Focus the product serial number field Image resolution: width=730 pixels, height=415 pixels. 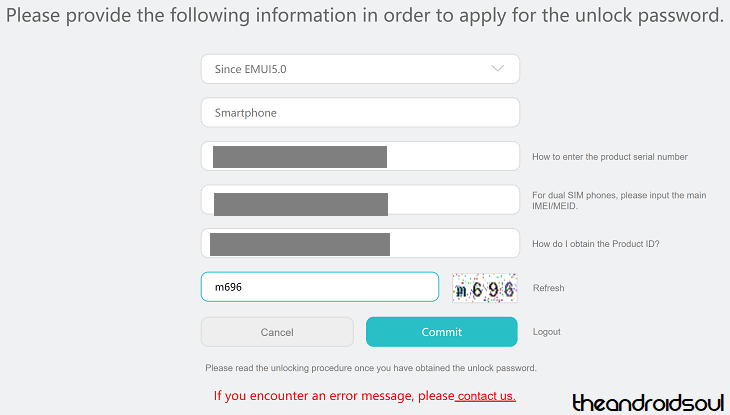[x=360, y=157]
